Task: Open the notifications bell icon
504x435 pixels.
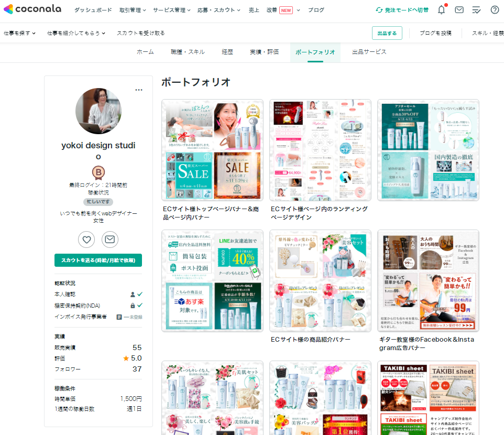Action: coord(442,10)
